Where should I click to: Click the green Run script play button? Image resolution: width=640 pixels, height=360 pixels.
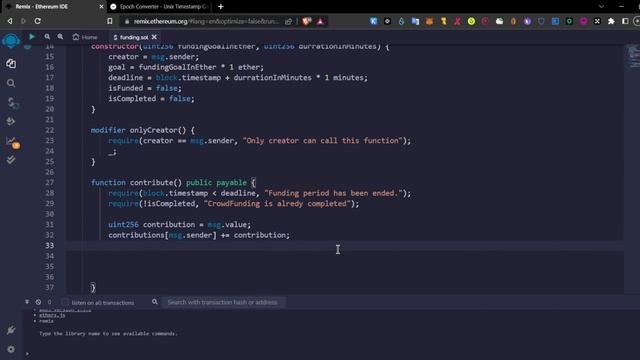click(x=31, y=37)
